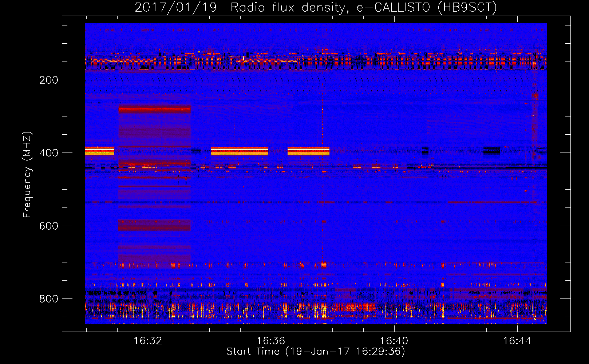Viewport: 589px width, 364px height.
Task: Click the 16:40 time tick label
Action: (x=394, y=341)
